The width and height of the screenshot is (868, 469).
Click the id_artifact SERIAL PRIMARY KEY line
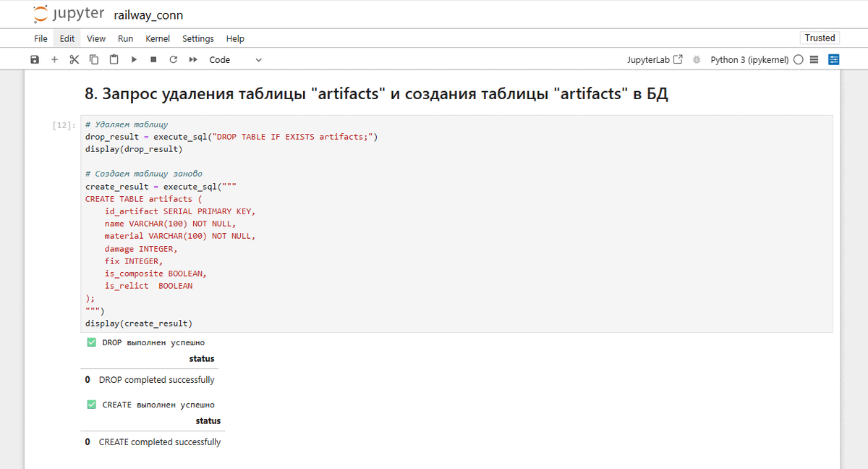click(x=180, y=211)
